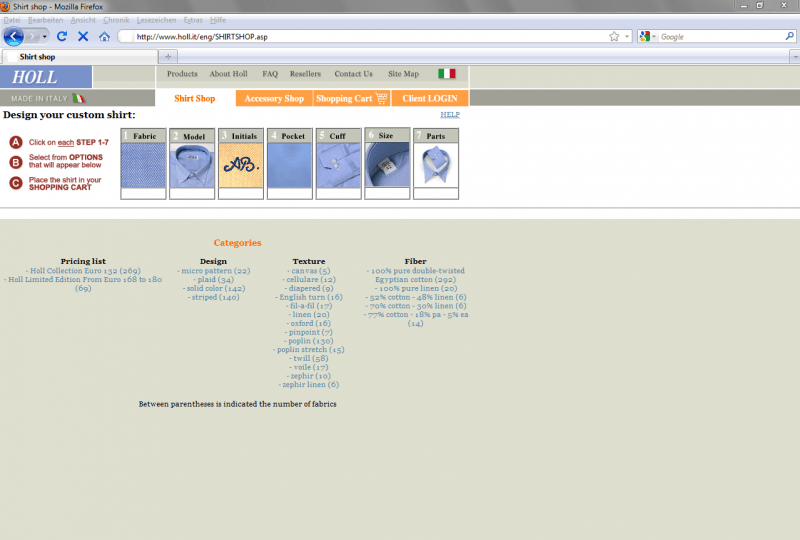Open the Site Map
This screenshot has width=800, height=540.
click(x=403, y=73)
